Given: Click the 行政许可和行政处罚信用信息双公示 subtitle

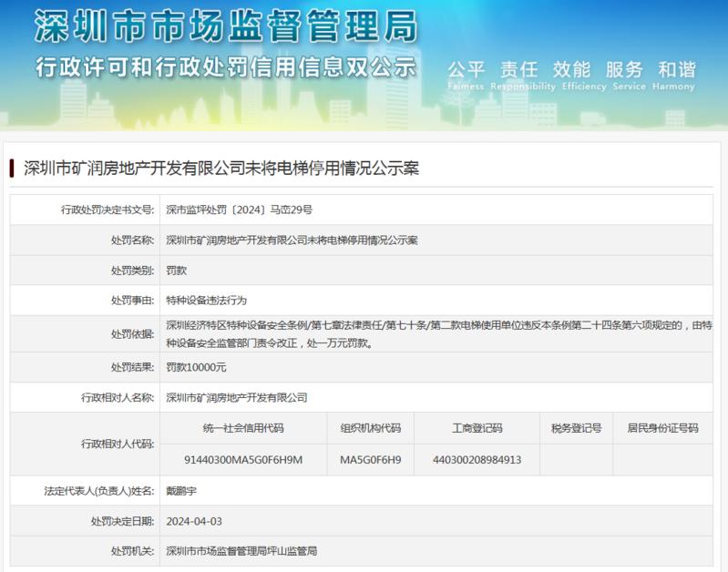Looking at the screenshot, I should coord(226,66).
